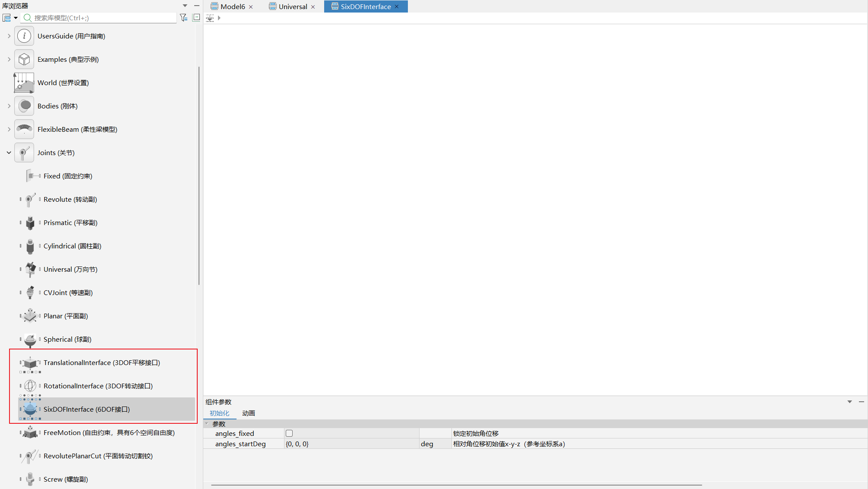
Task: Minimize the component parameters panel
Action: [x=862, y=402]
